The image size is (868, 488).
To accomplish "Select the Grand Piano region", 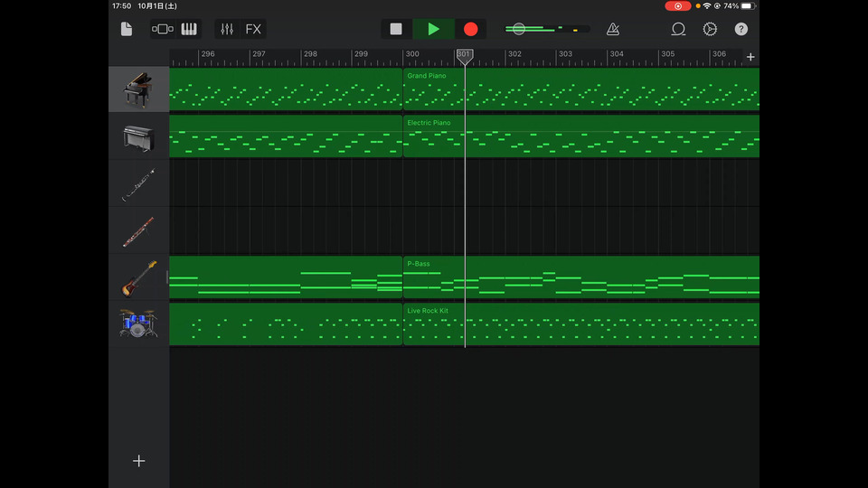I will point(581,89).
